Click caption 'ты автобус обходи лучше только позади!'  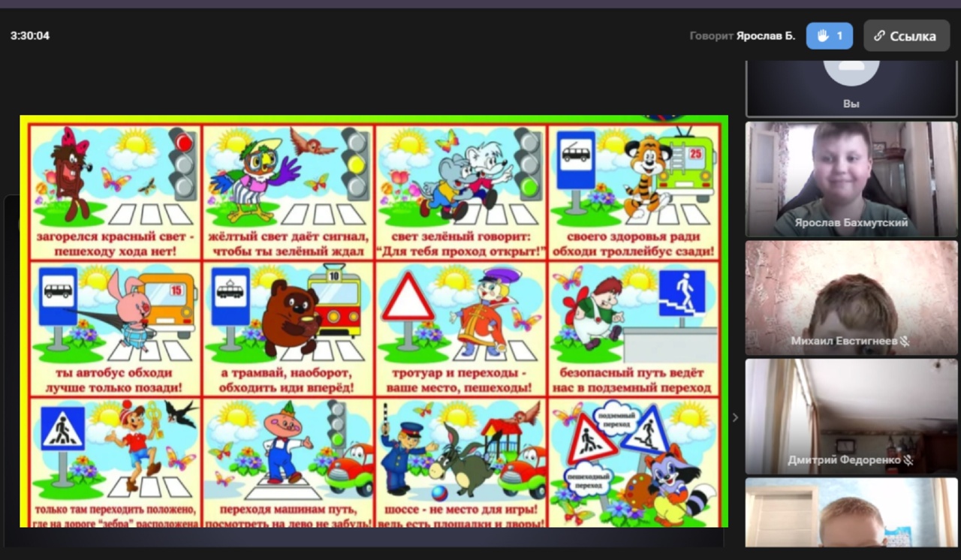115,380
